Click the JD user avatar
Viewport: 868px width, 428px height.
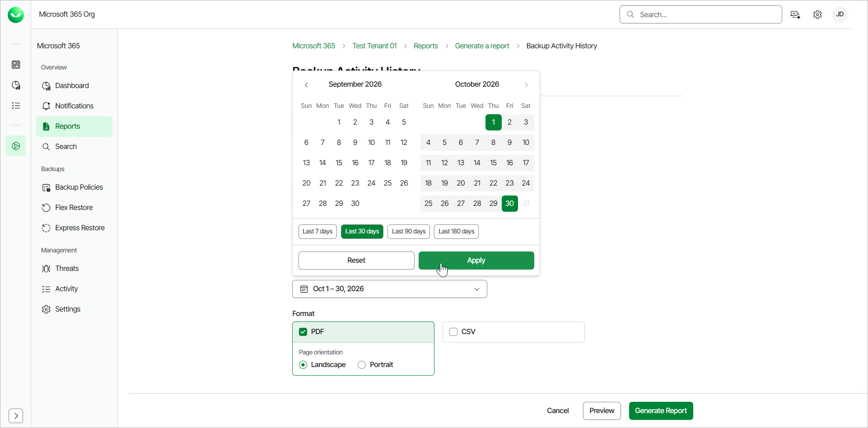coord(840,14)
